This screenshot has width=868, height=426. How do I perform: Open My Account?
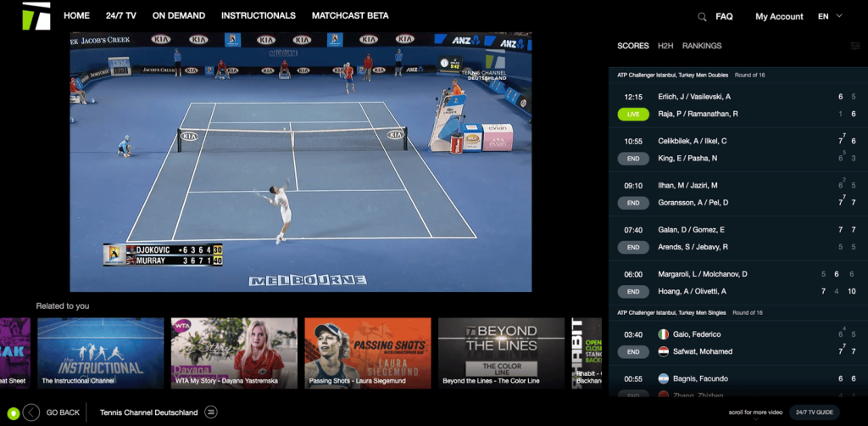[779, 17]
